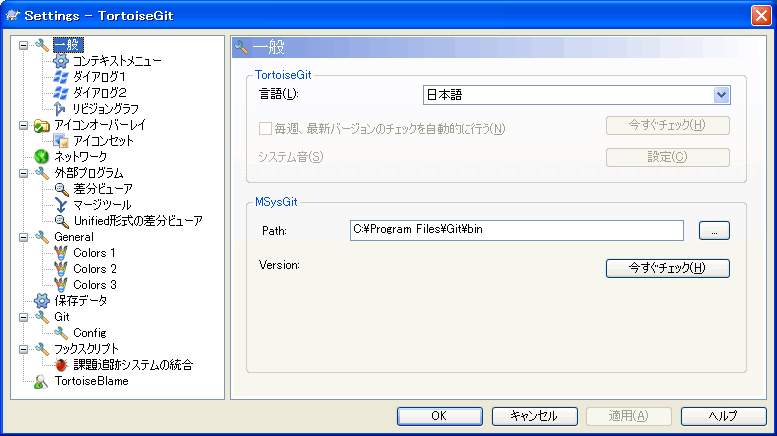Select 差分ビューア label in tree

[103, 189]
